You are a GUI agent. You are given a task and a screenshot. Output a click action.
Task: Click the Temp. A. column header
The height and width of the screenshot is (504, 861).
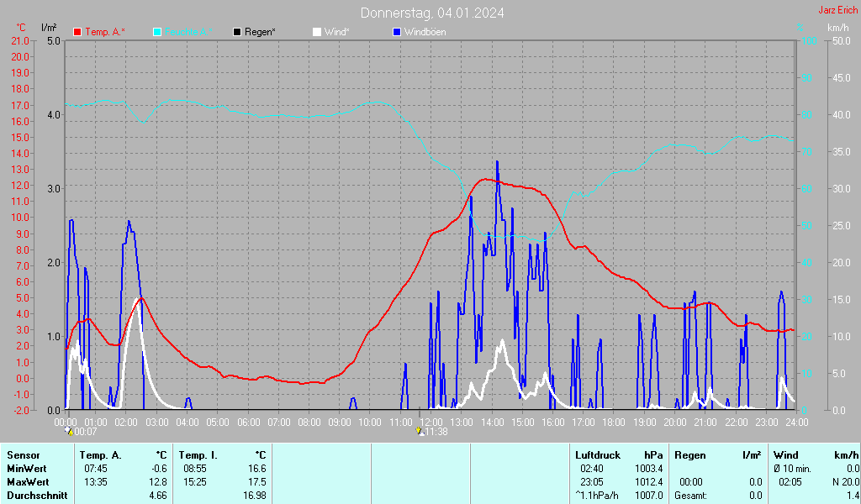[x=100, y=455]
